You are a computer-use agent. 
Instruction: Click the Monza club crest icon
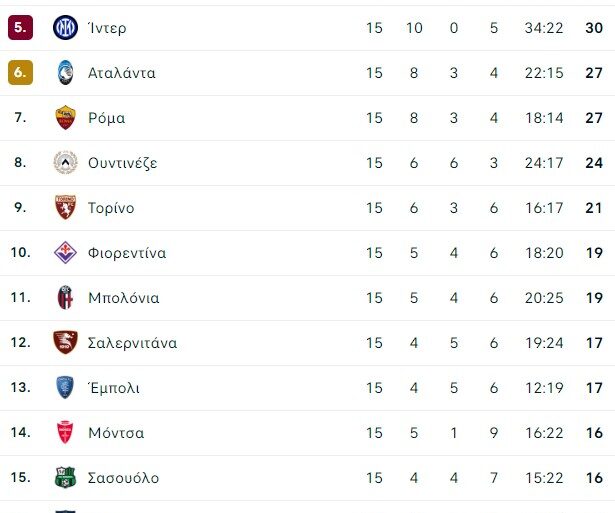tap(65, 433)
